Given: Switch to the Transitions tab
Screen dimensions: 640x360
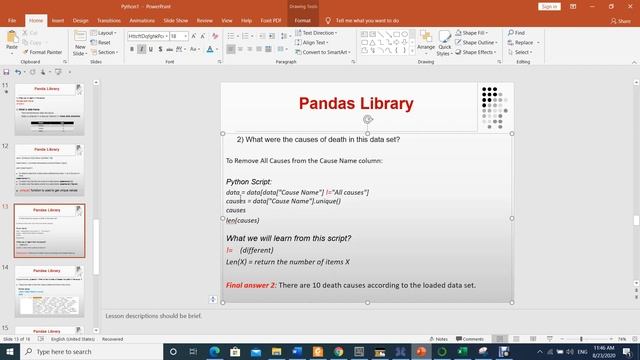Looking at the screenshot, I should [109, 20].
